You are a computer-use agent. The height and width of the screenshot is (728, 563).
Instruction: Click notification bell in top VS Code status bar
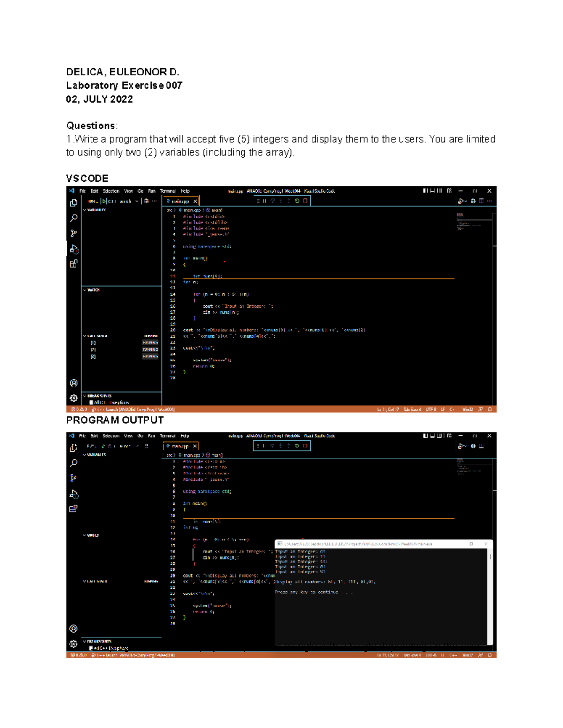(x=490, y=409)
